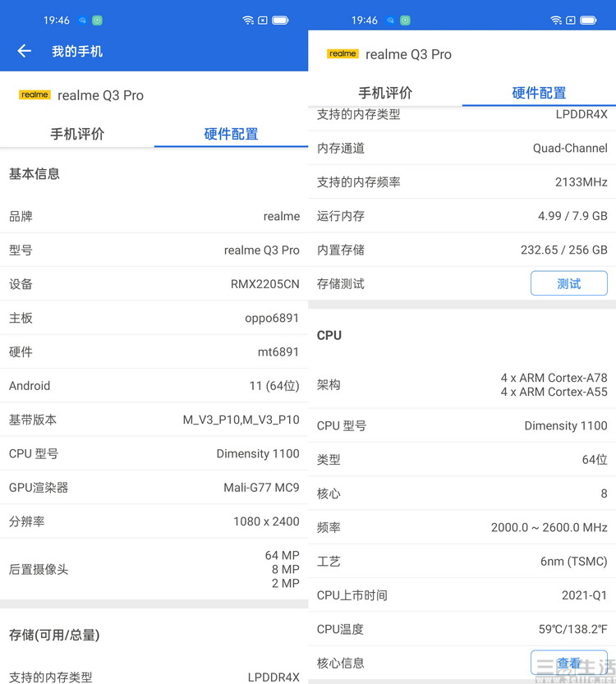This screenshot has height=684, width=616.
Task: Tap the realme logo in right screen header
Action: click(342, 54)
